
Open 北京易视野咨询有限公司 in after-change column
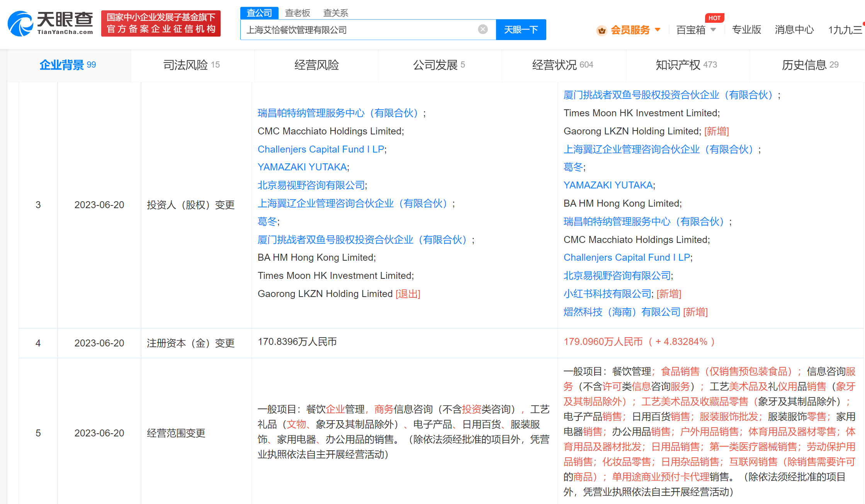pos(617,276)
